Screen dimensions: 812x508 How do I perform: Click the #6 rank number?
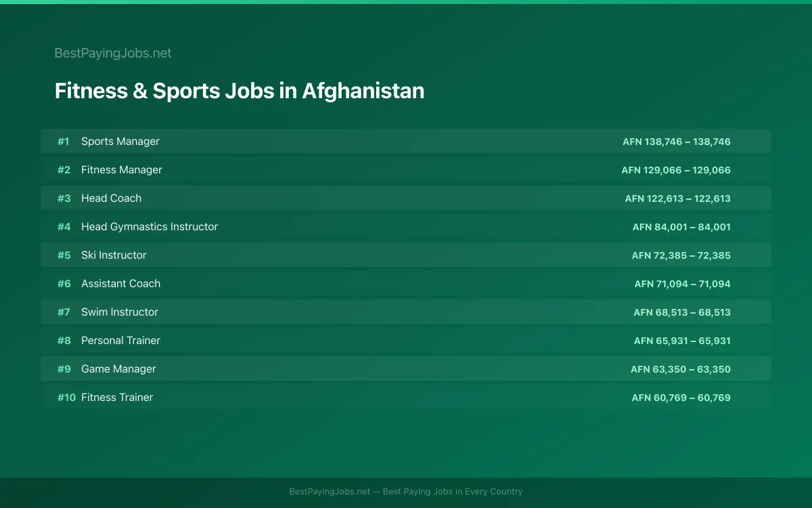(64, 284)
